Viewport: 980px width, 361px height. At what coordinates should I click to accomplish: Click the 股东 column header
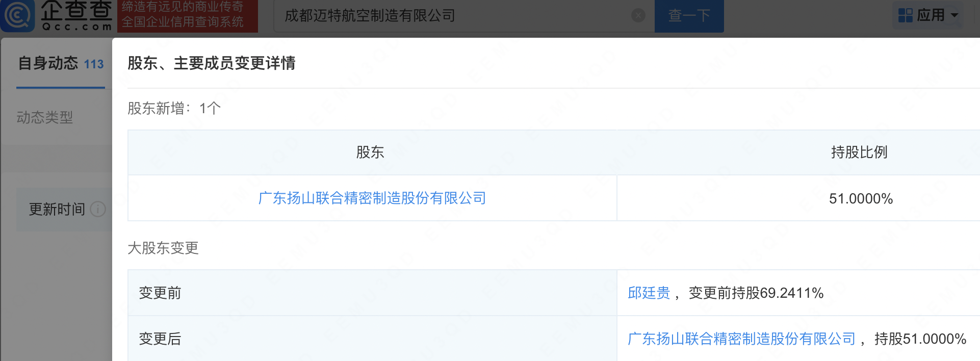coord(370,152)
